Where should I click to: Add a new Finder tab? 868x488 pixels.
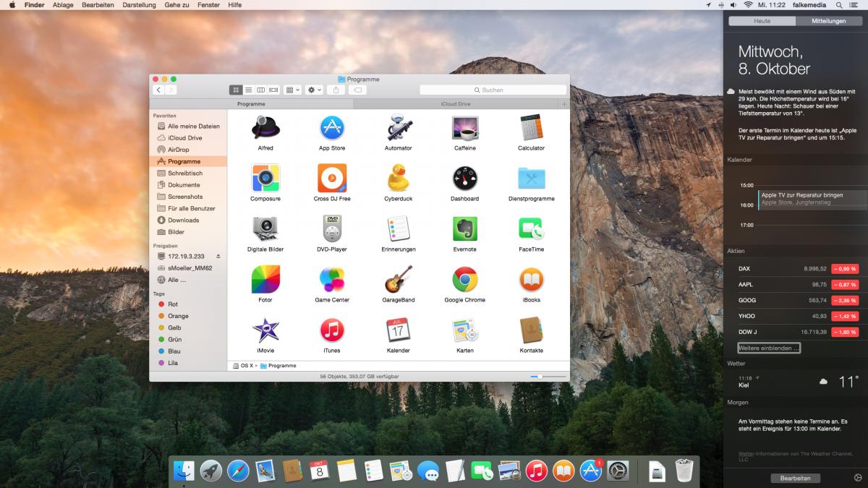(564, 104)
